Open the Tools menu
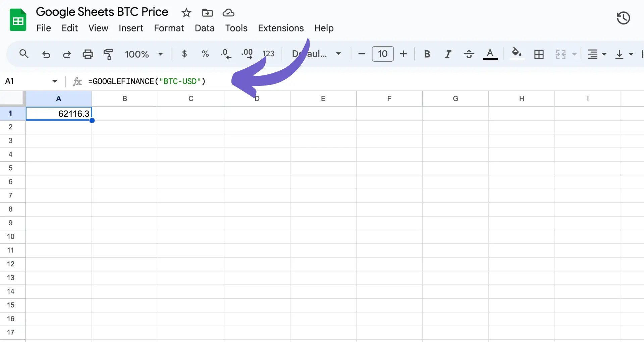The width and height of the screenshot is (644, 342). tap(236, 28)
